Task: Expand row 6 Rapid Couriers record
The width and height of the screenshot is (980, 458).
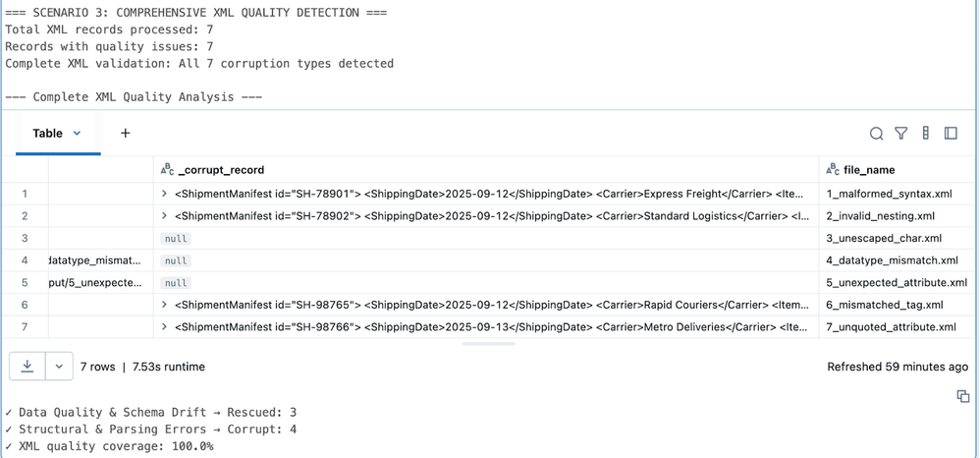Action: pyautogui.click(x=165, y=305)
